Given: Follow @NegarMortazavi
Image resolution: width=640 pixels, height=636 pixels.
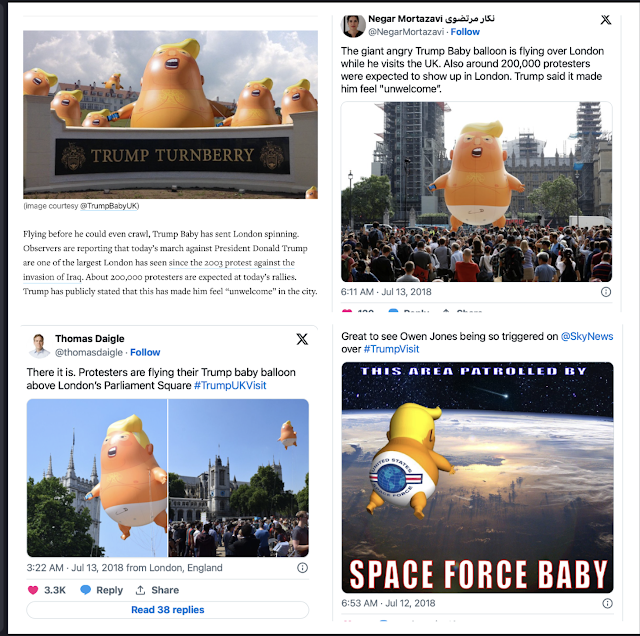Looking at the screenshot, I should click(x=465, y=32).
